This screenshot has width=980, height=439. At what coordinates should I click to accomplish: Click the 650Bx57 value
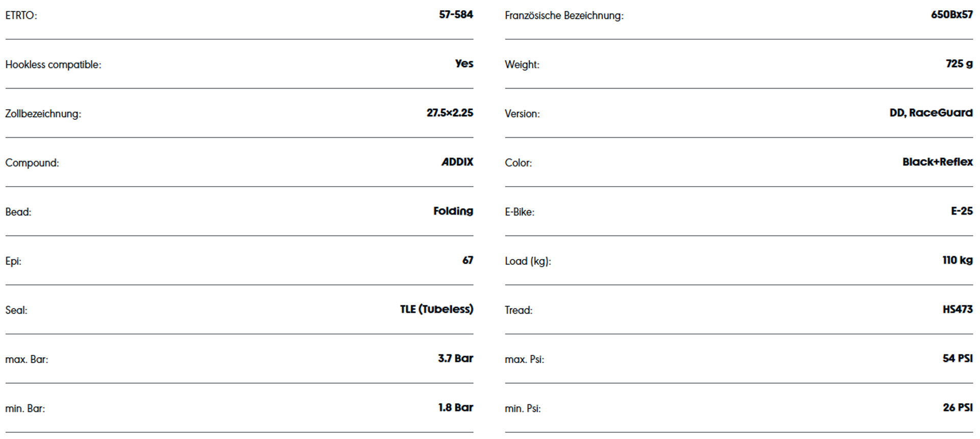point(951,15)
